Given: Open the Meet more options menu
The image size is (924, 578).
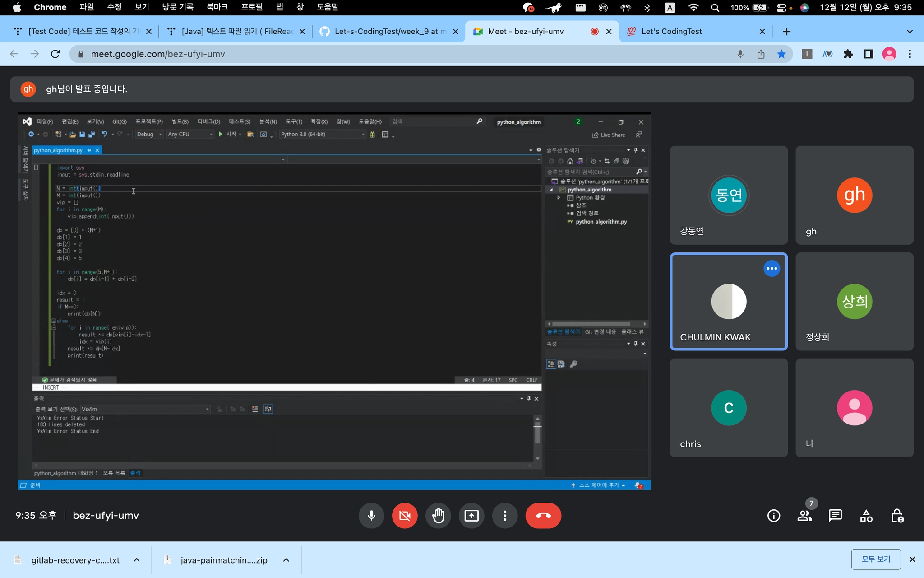Looking at the screenshot, I should point(505,515).
